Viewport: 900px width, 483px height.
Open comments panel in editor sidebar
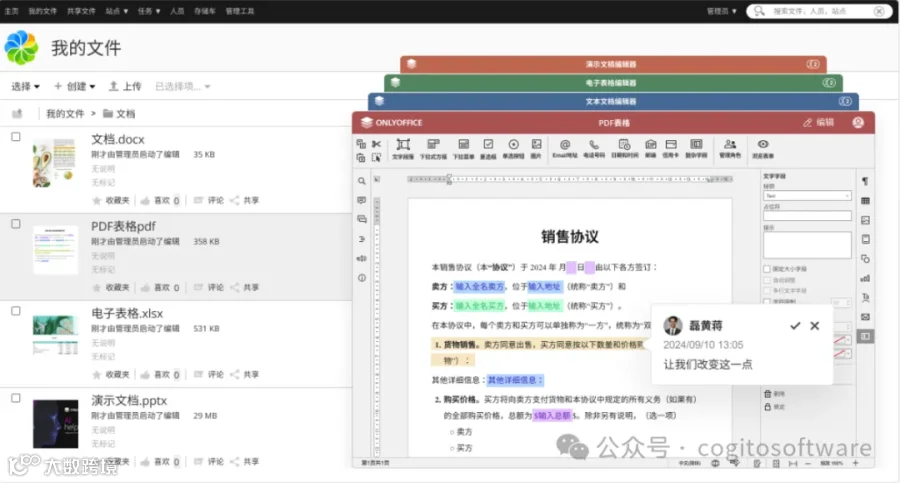coord(362,200)
